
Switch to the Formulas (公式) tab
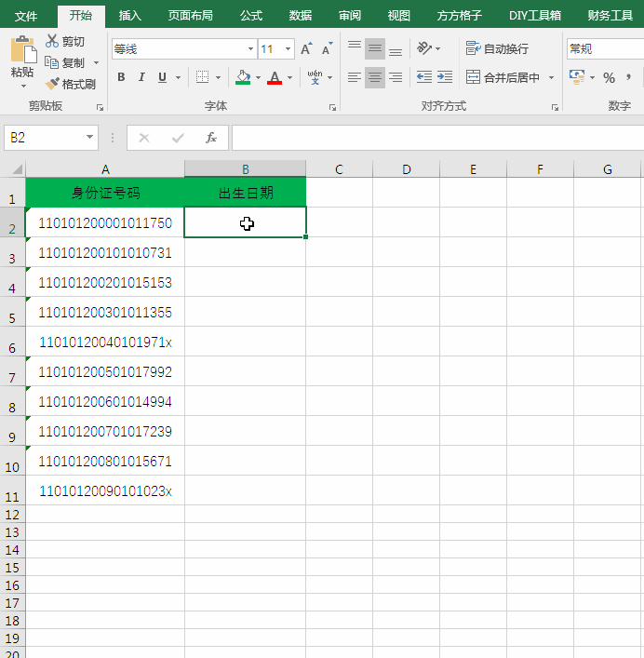click(251, 16)
